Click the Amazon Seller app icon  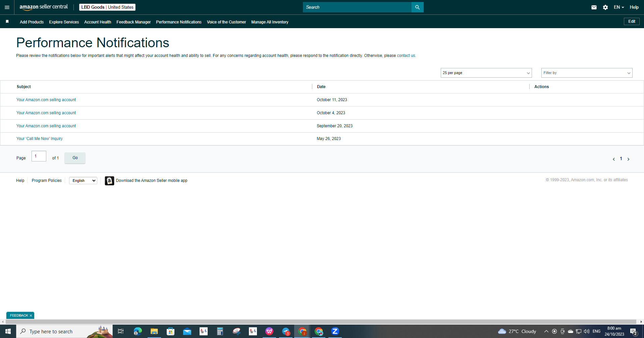109,181
